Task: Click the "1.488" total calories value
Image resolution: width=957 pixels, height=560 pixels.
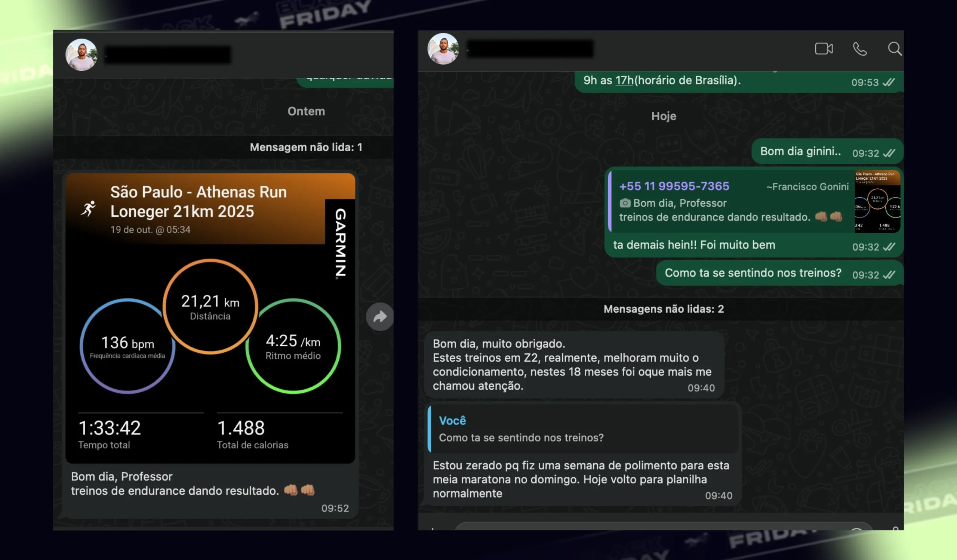Action: click(x=241, y=428)
